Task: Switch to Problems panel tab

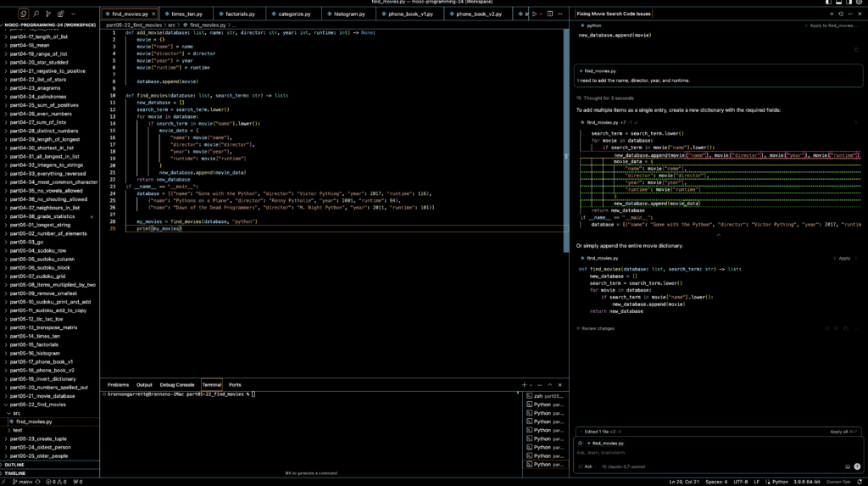Action: click(x=118, y=384)
